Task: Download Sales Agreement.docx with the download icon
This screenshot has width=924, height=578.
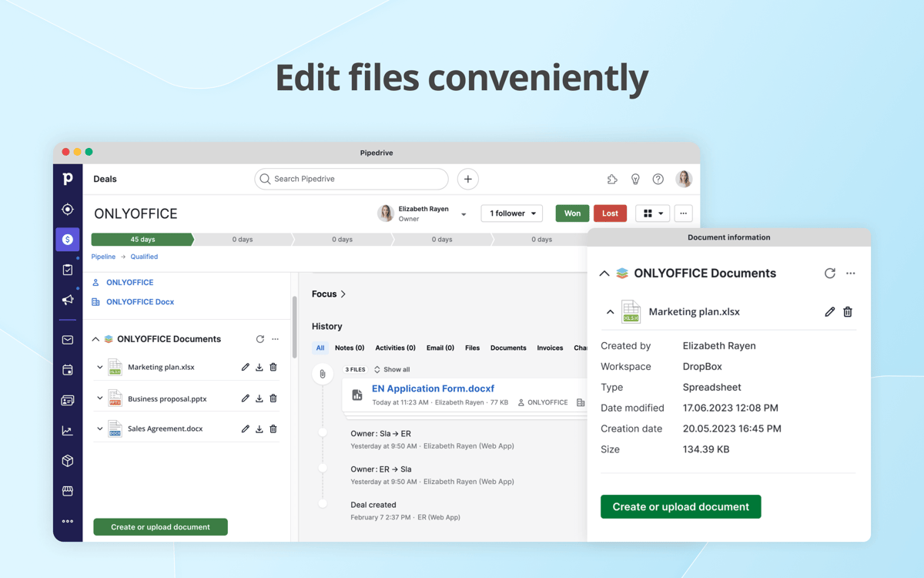Action: pos(259,428)
